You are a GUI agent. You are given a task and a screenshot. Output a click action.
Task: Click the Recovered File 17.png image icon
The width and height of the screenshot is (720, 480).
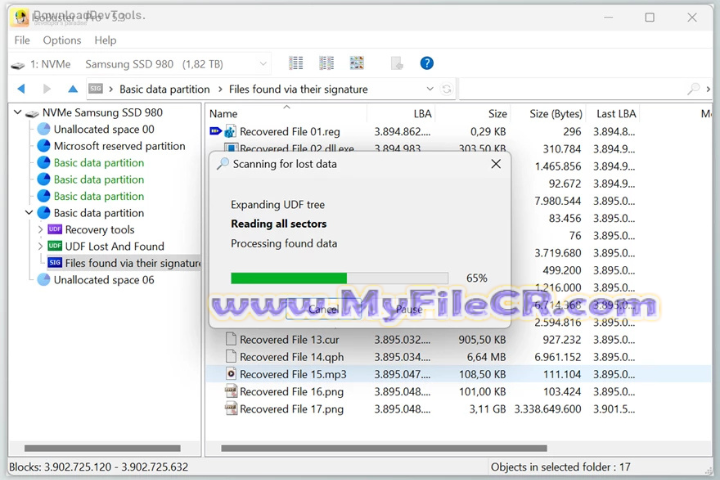click(x=231, y=409)
